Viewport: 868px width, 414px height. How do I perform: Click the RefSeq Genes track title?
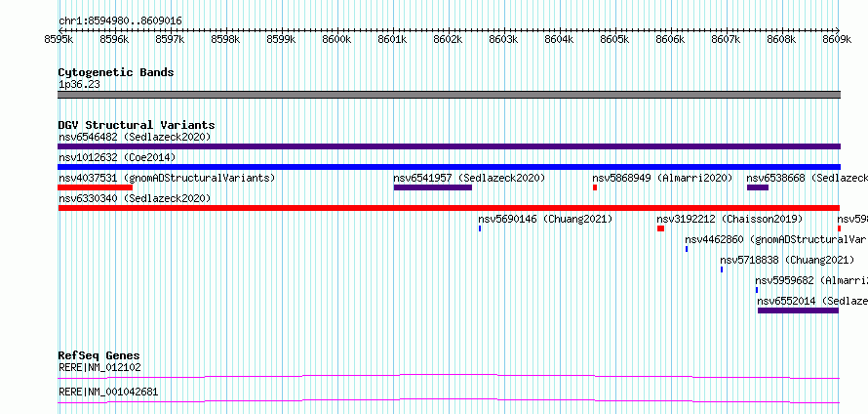99,355
